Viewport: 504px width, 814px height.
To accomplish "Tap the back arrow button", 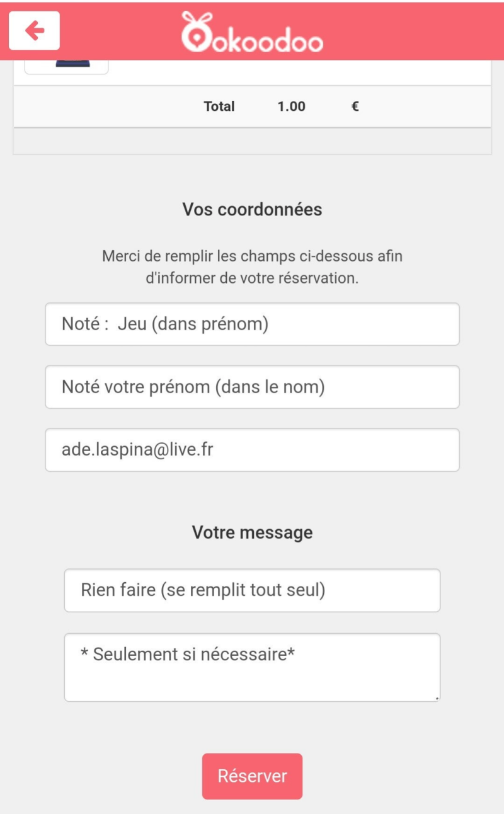I will click(x=35, y=30).
